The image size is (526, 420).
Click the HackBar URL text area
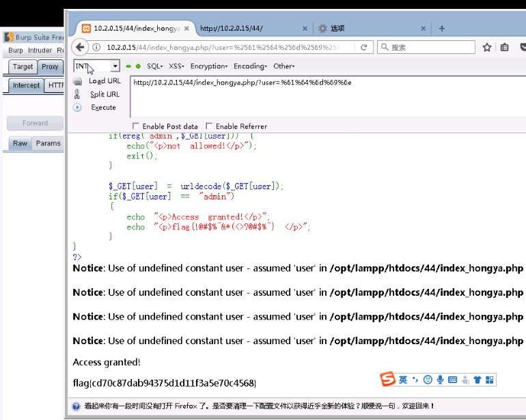pos(328,96)
